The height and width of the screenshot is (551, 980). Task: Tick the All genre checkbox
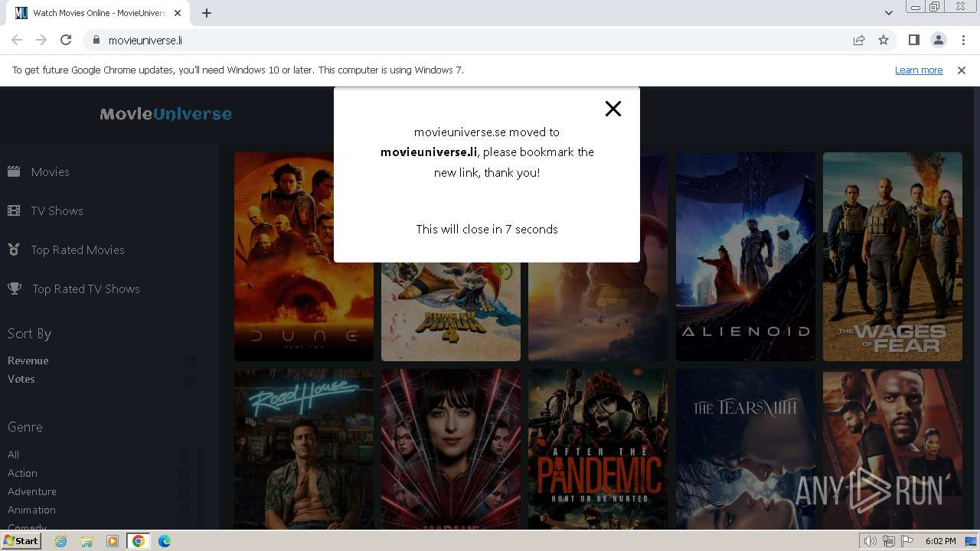click(x=185, y=455)
